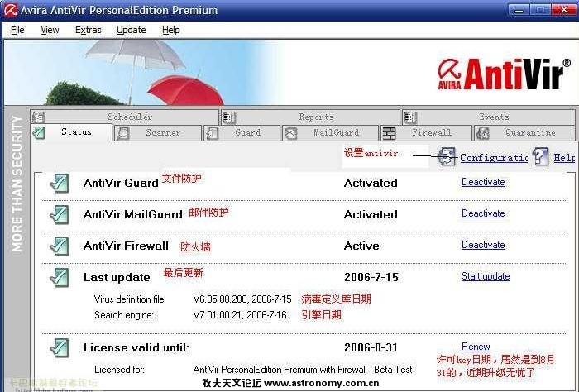Switch to the MailGuard tab
Image resolution: width=579 pixels, height=392 pixels.
(330, 133)
